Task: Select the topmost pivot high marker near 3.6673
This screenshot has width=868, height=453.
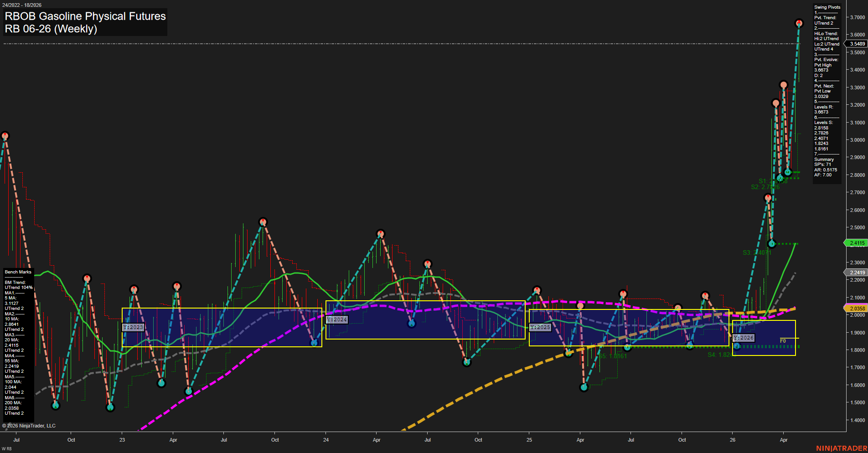Action: [799, 22]
